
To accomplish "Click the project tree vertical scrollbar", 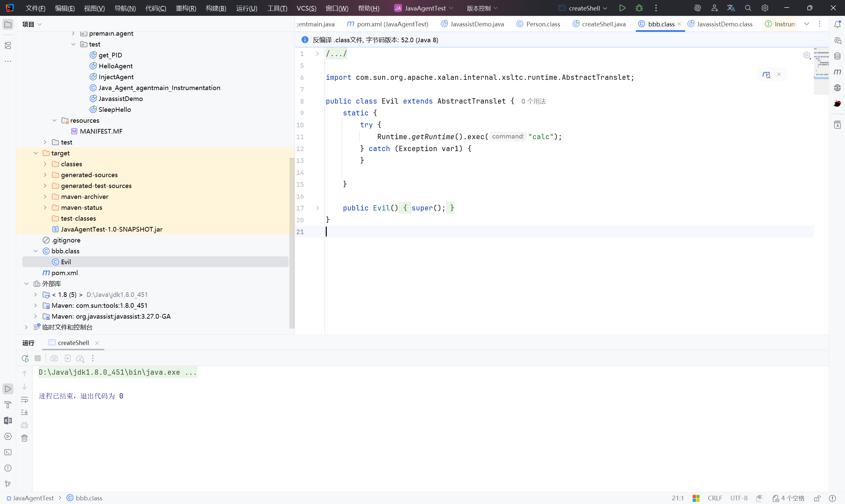I will (x=291, y=243).
